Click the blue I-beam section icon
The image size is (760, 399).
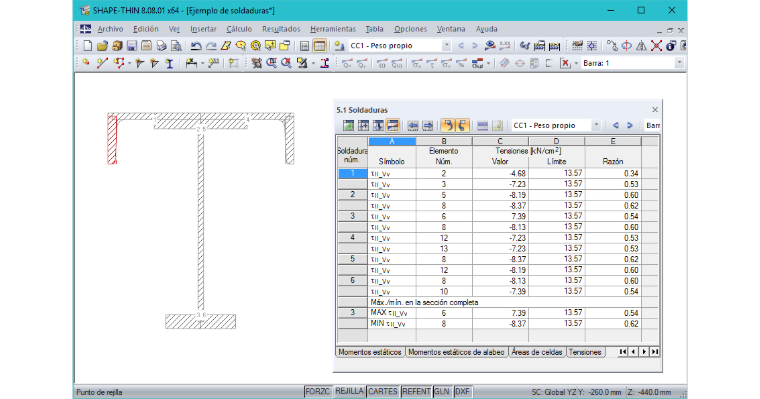325,63
